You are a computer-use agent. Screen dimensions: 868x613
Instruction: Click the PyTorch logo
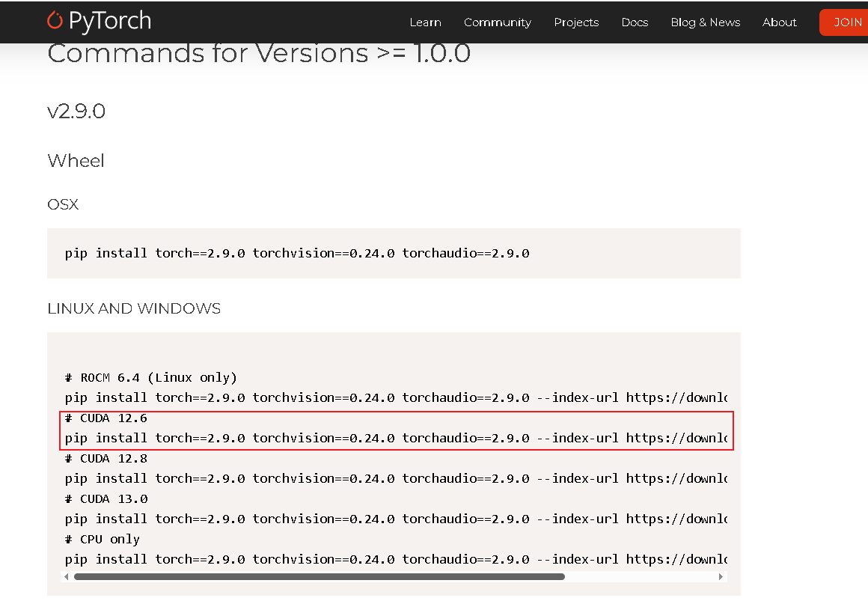(99, 21)
